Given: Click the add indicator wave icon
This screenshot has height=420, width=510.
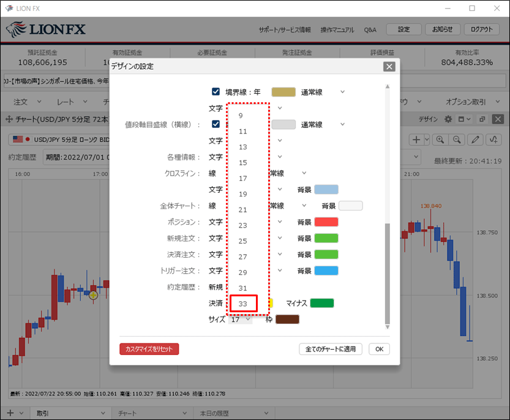Looking at the screenshot, I should pyautogui.click(x=493, y=140).
